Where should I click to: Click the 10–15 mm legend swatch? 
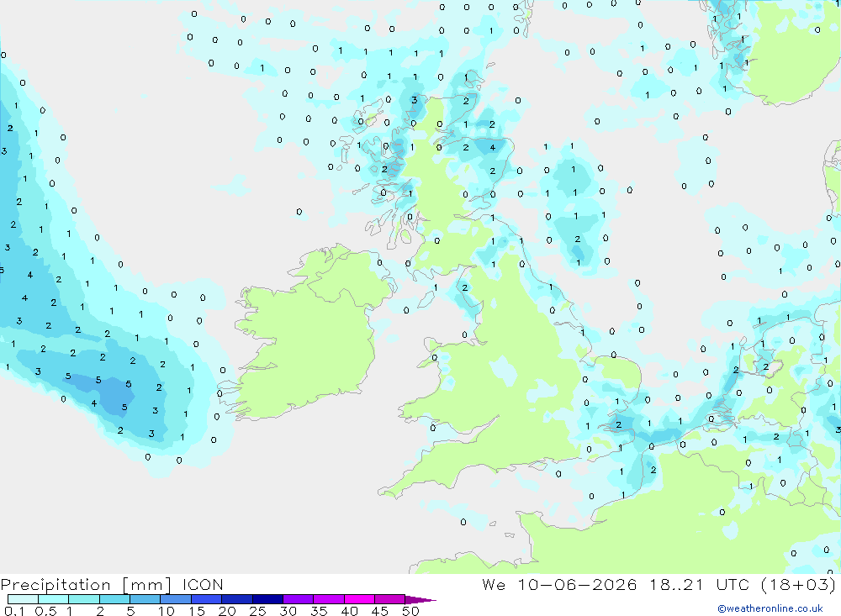[176, 599]
